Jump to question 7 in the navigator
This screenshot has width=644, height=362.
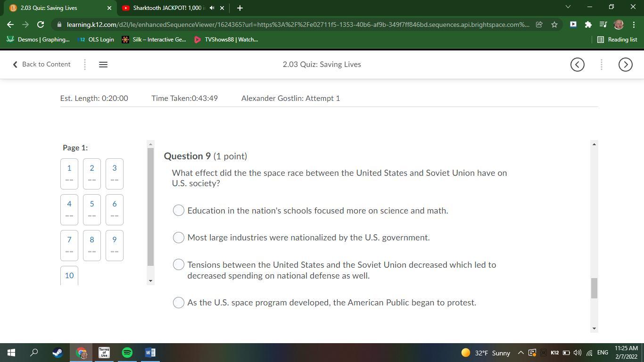[69, 246]
